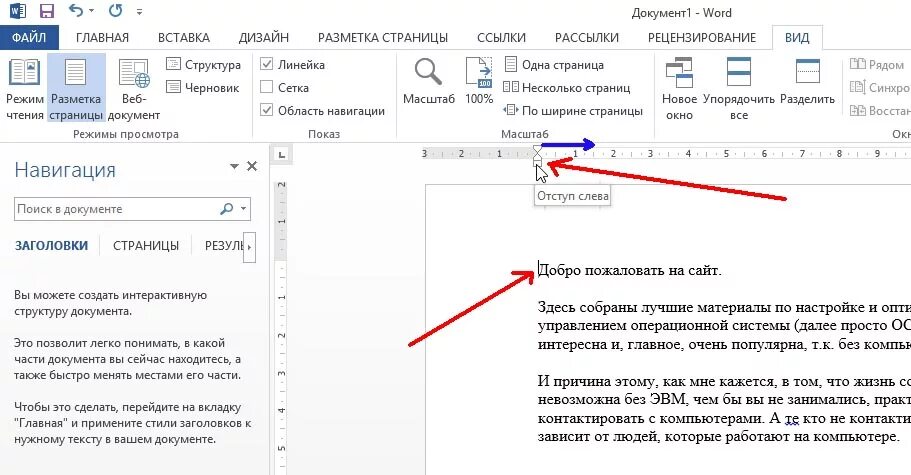Click the Word application icon in title bar
The width and height of the screenshot is (911, 475).
pyautogui.click(x=18, y=11)
